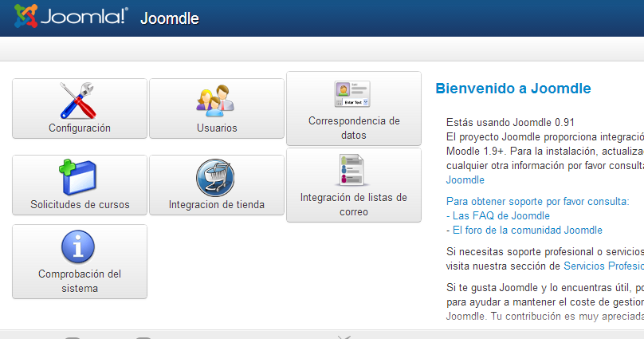644x339 pixels.
Task: Open the Integracion de tienda cart icon
Action: tap(216, 177)
